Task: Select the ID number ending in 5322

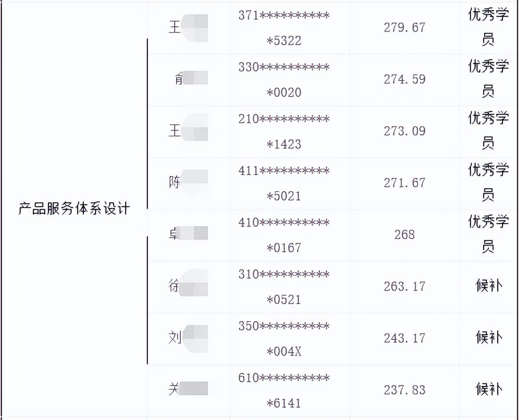Action: [x=284, y=28]
